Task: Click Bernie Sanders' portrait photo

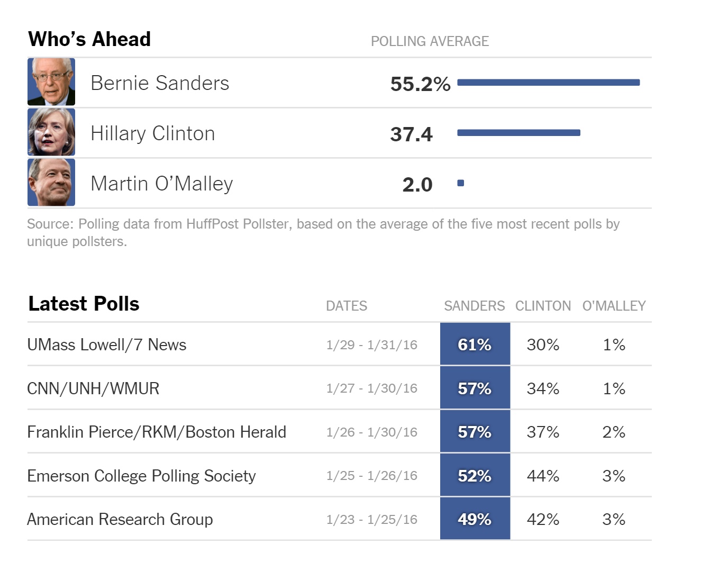Action: point(51,82)
